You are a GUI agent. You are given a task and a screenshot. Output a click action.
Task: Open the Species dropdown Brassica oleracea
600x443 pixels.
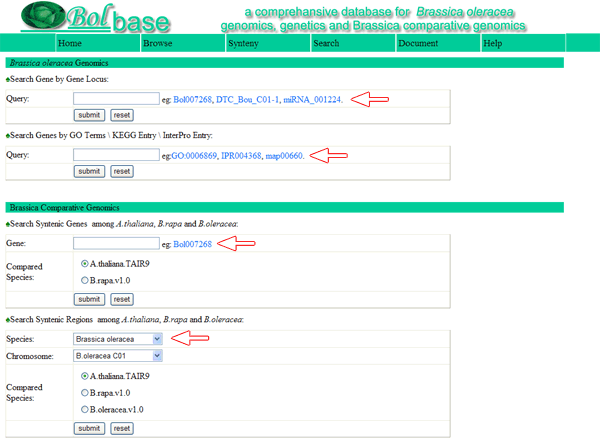tap(118, 339)
